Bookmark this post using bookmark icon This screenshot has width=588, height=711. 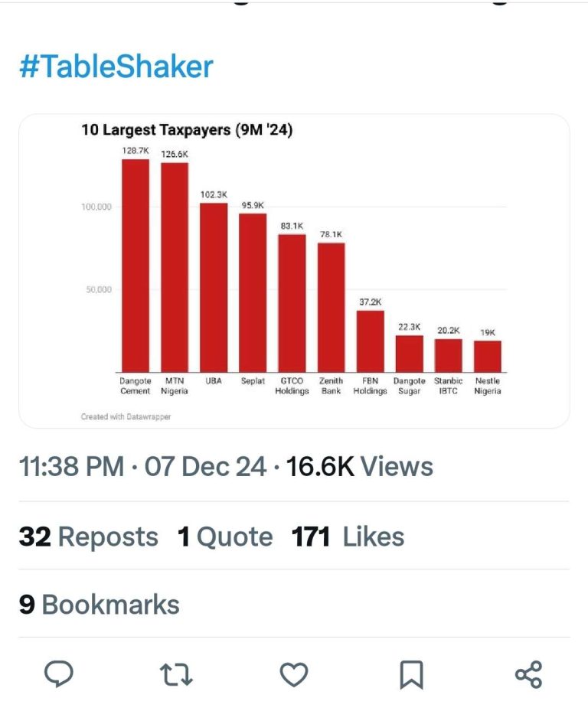[x=411, y=674]
